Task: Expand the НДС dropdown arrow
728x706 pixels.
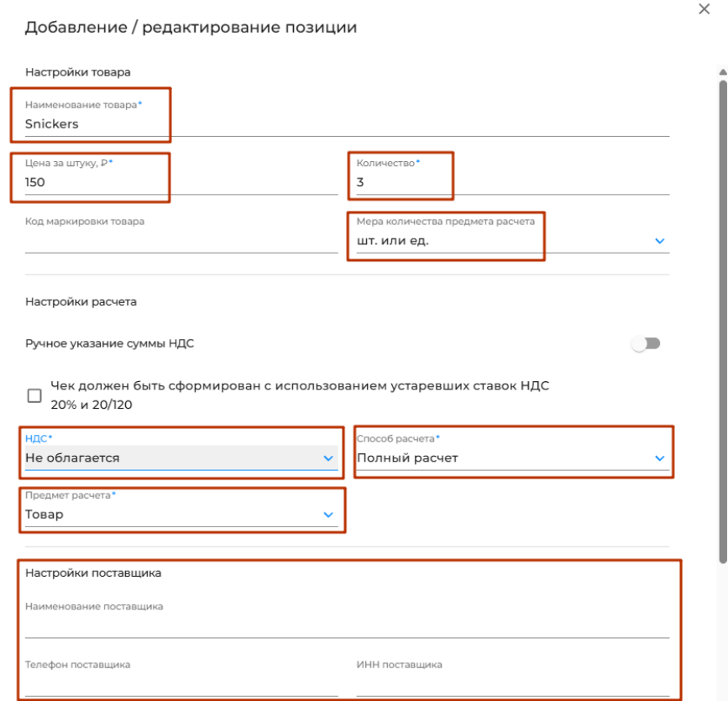Action: tap(328, 458)
